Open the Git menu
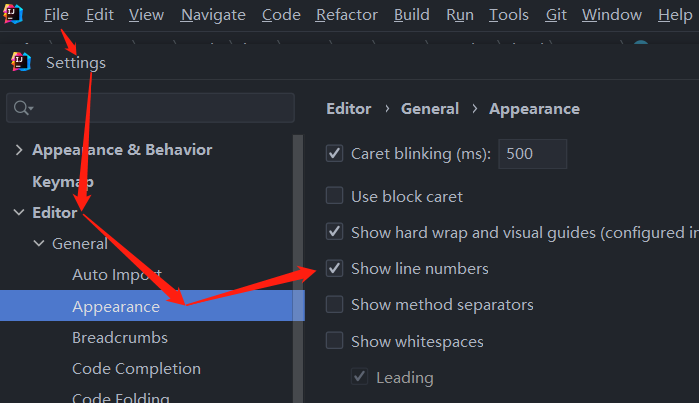 click(x=556, y=15)
